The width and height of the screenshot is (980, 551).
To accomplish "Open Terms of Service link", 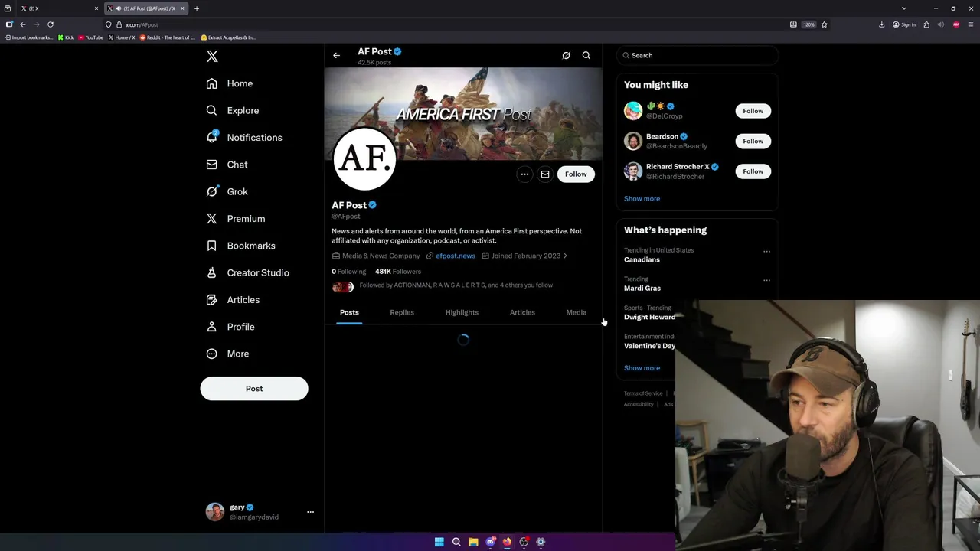I will tap(643, 393).
